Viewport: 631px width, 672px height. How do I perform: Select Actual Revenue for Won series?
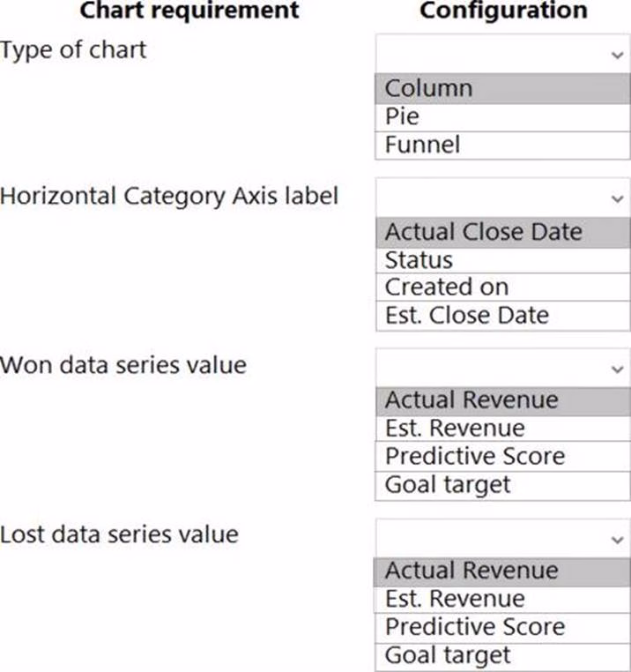pyautogui.click(x=502, y=400)
